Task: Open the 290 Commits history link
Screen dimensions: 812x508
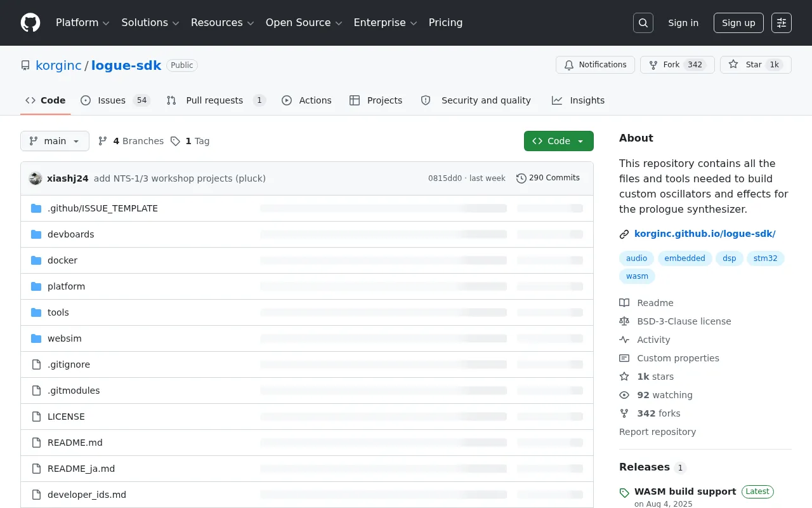Action: click(x=548, y=178)
